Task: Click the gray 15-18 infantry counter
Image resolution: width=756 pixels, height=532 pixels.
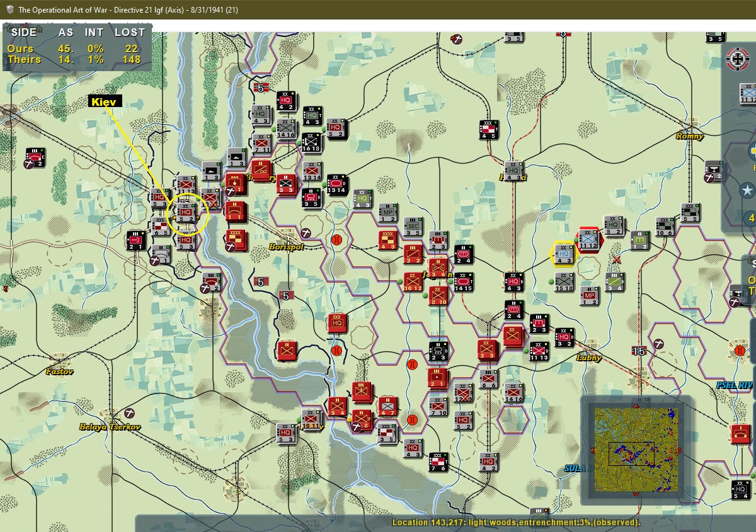Action: [564, 282]
